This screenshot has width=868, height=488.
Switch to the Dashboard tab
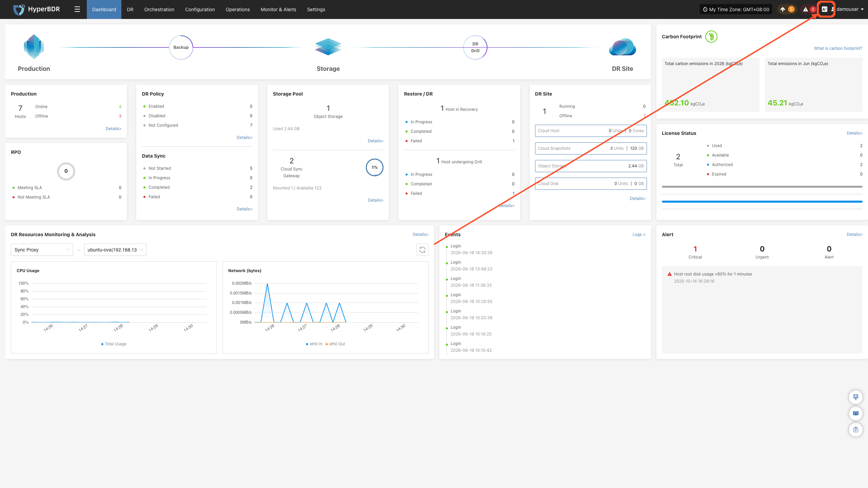tap(104, 9)
